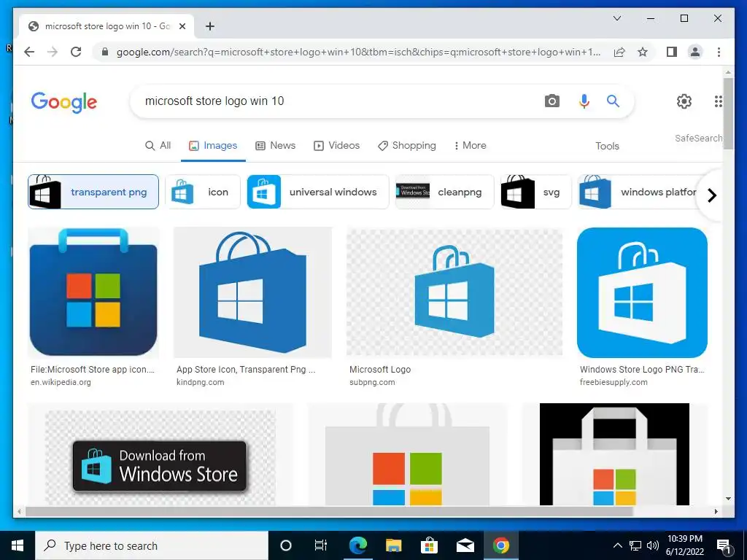Search by image camera icon

(551, 101)
